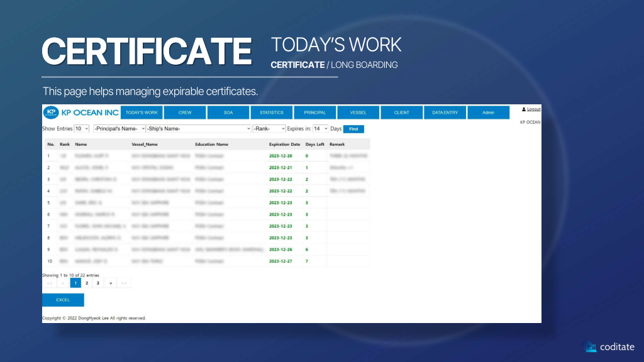The image size is (644, 362).
Task: Go to the SOA menu
Action: (228, 112)
